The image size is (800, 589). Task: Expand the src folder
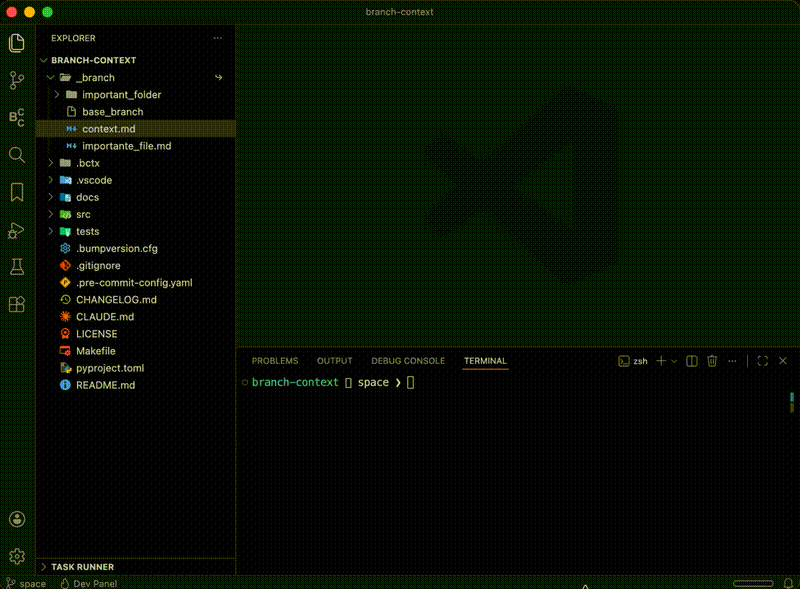pyautogui.click(x=51, y=214)
